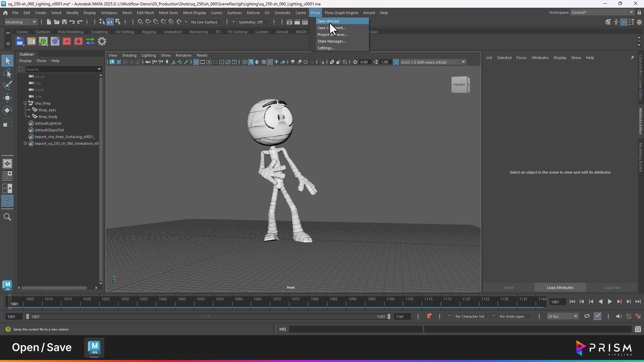The height and width of the screenshot is (362, 644).
Task: Switch to the Rigging shelf tab
Action: 149,32
